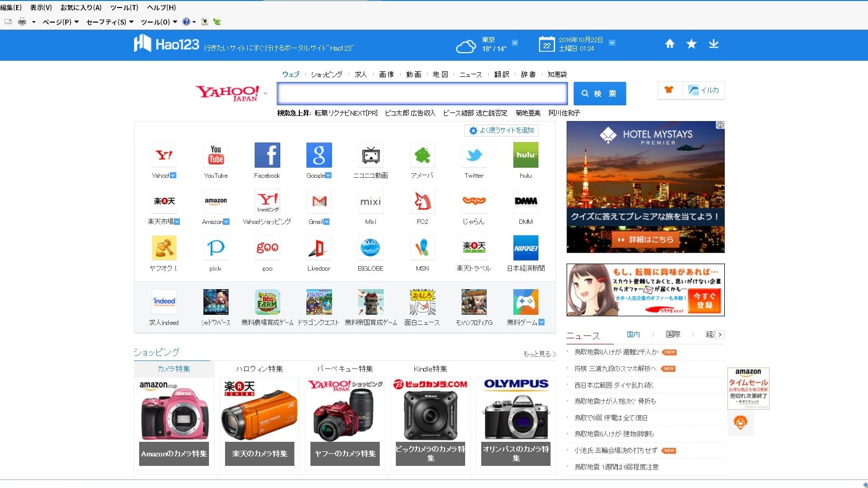This screenshot has width=868, height=488.
Task: Open the 楽天トラベル site icon
Action: [x=474, y=248]
